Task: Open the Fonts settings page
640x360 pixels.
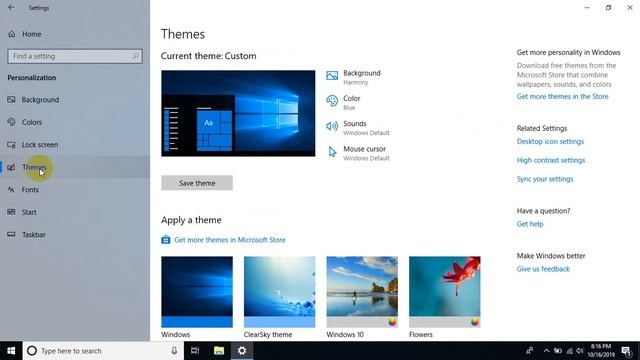Action: pyautogui.click(x=23, y=189)
